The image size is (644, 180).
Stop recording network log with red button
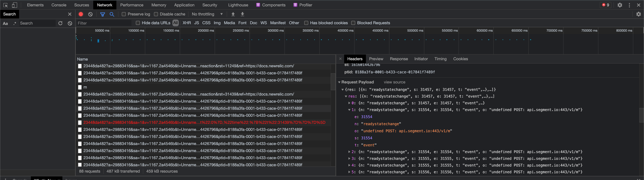click(81, 14)
